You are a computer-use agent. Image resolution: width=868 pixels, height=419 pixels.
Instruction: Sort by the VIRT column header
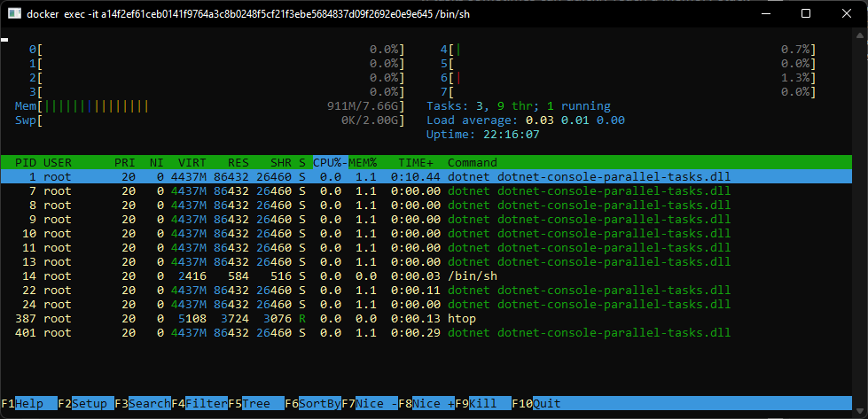click(x=192, y=162)
